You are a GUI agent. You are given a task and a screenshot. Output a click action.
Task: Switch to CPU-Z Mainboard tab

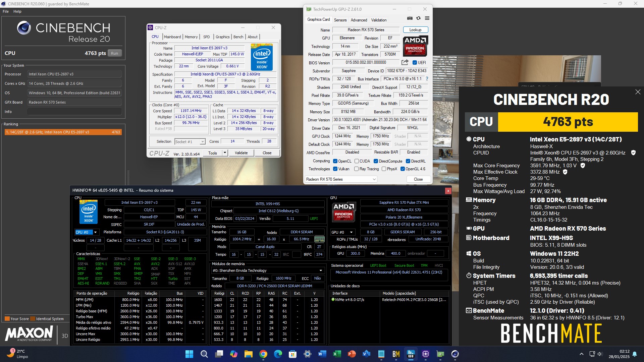point(172,37)
